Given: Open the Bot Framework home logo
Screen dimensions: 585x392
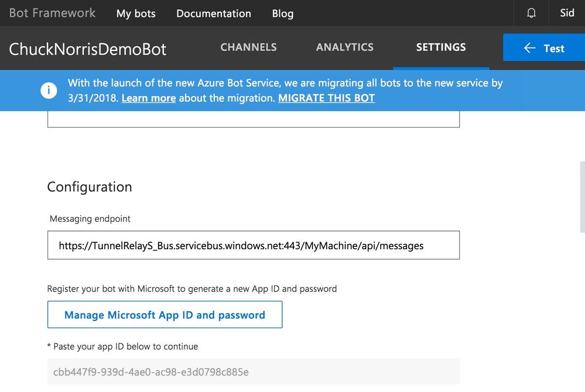Looking at the screenshot, I should (52, 13).
